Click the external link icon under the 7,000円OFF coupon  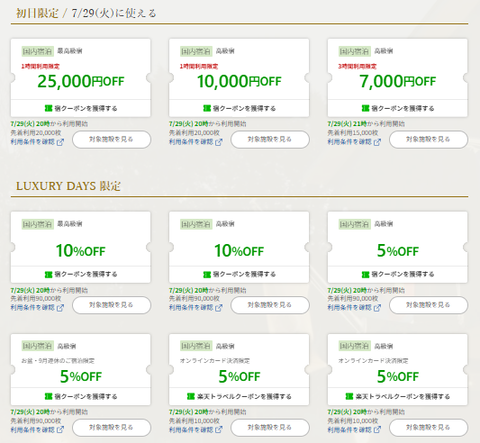(x=377, y=142)
